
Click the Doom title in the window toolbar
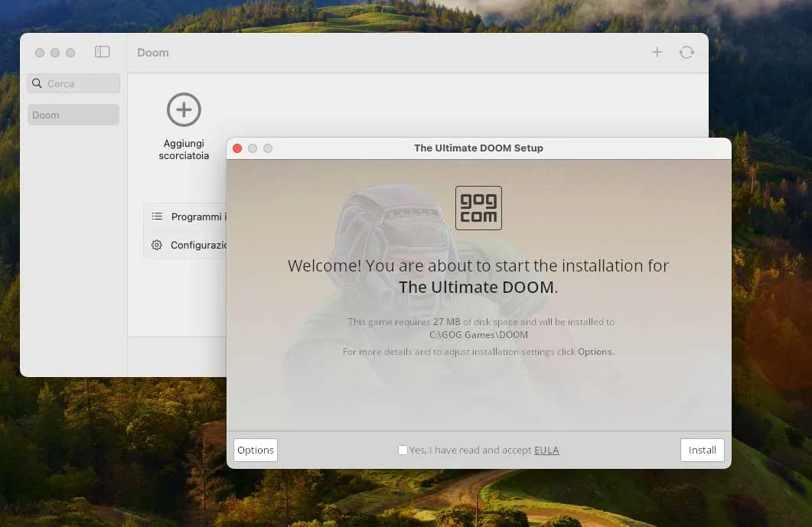tap(153, 52)
